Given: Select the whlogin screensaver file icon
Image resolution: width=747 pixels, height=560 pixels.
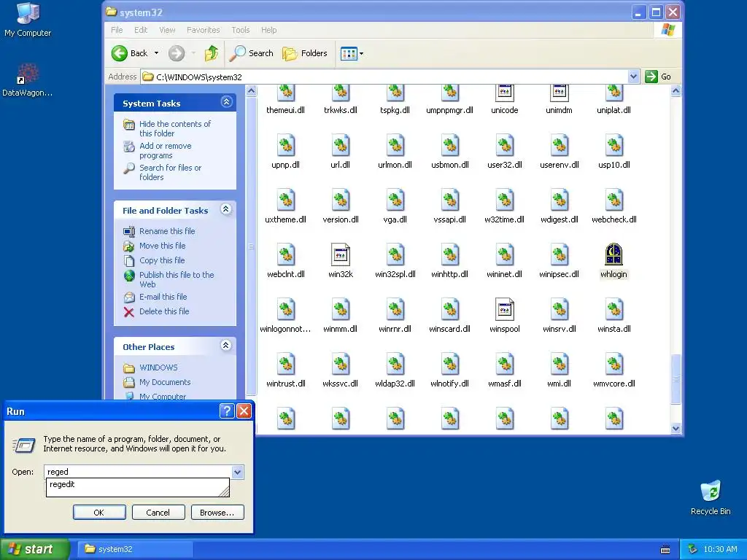Looking at the screenshot, I should 614,254.
